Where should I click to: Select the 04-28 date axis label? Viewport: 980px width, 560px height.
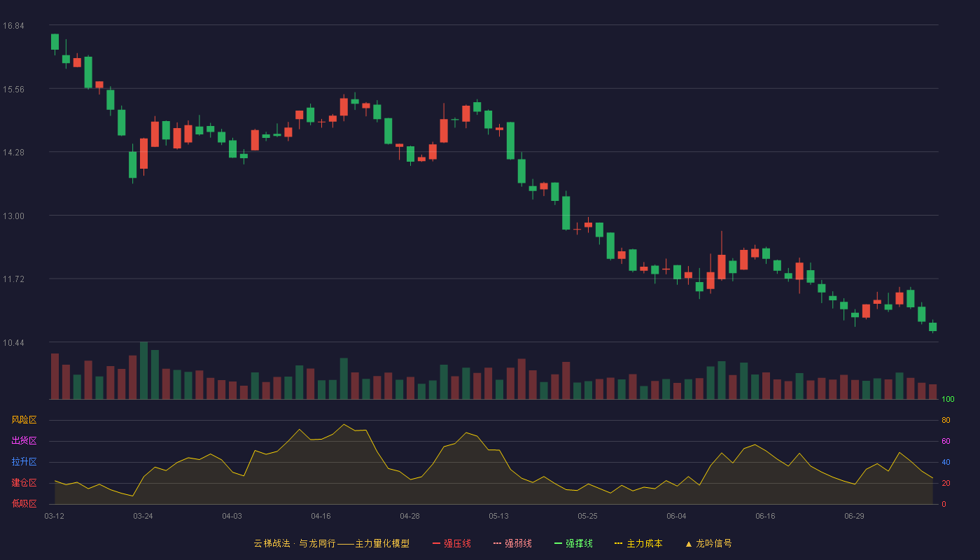tap(409, 516)
